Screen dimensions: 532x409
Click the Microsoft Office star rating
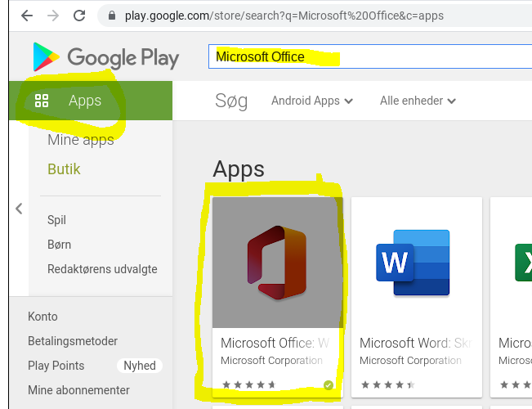pyautogui.click(x=249, y=385)
